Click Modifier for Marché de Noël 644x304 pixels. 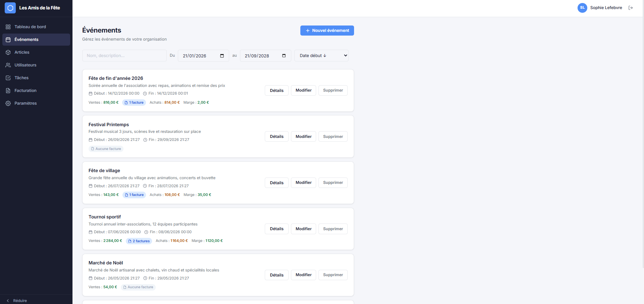303,275
